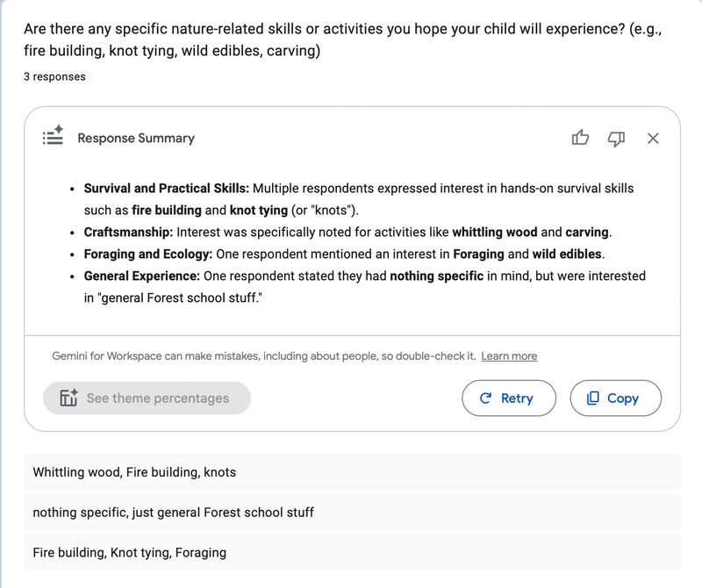Click the "Craftsmanship" summary bullet
Screen dimensions: 702x588
[129, 233]
